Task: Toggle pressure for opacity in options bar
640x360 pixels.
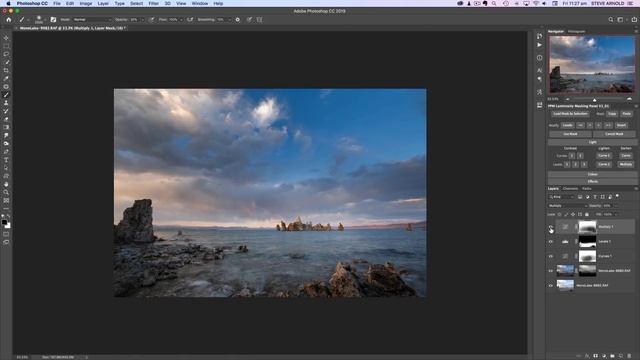Action: coord(151,20)
